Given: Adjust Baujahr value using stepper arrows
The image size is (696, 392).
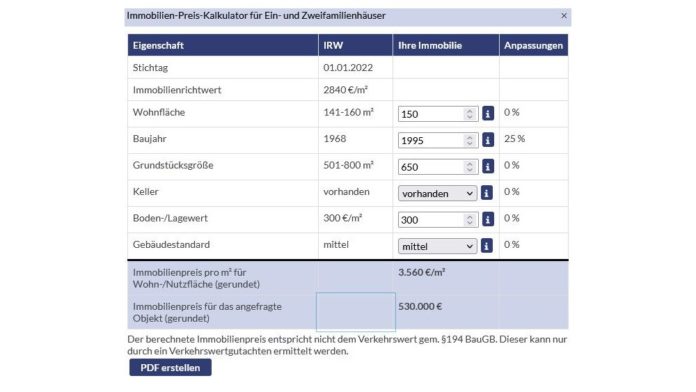Looking at the screenshot, I should (469, 141).
